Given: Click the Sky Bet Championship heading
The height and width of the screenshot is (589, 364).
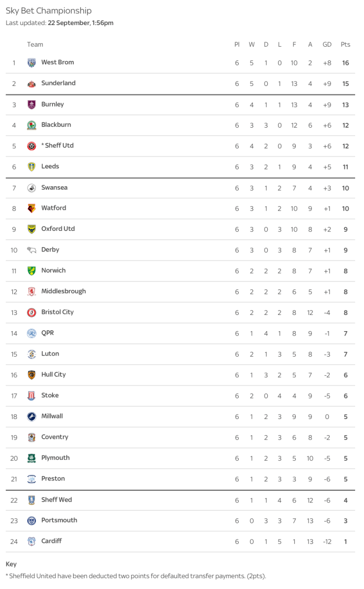Looking at the screenshot, I should pos(49,11).
